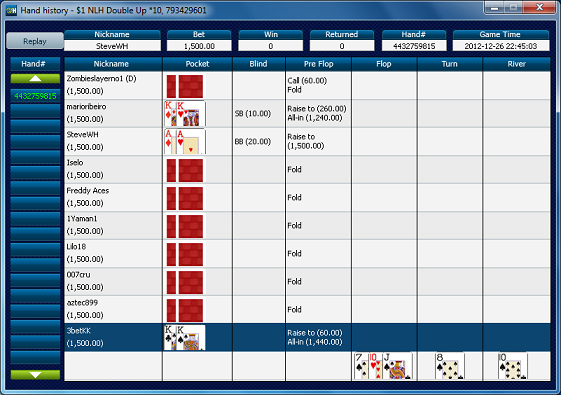Click the 10 of spades river card
Viewport: 561px width, 395px height.
pyautogui.click(x=512, y=366)
